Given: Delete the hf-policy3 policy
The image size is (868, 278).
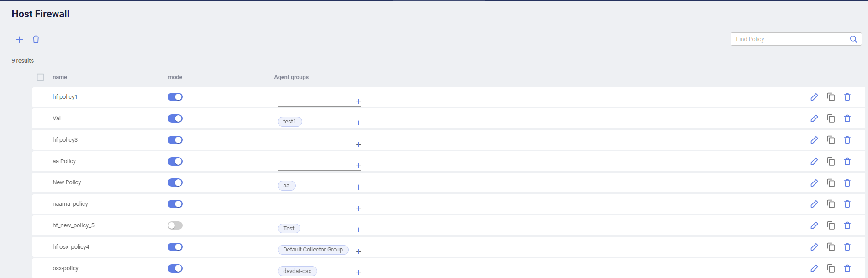Looking at the screenshot, I should (847, 140).
